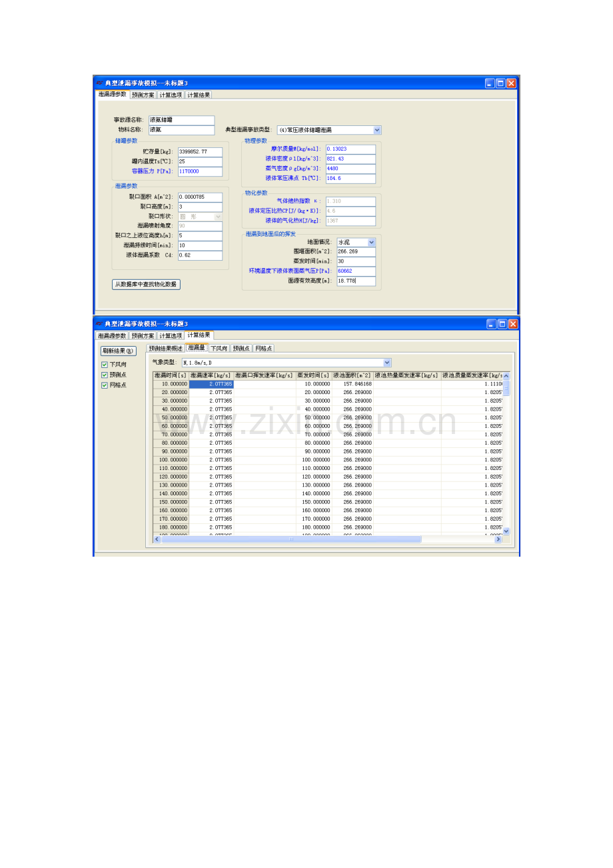The height and width of the screenshot is (868, 613).
Task: Click the vapor pressure field showing 60662
Action: [356, 271]
